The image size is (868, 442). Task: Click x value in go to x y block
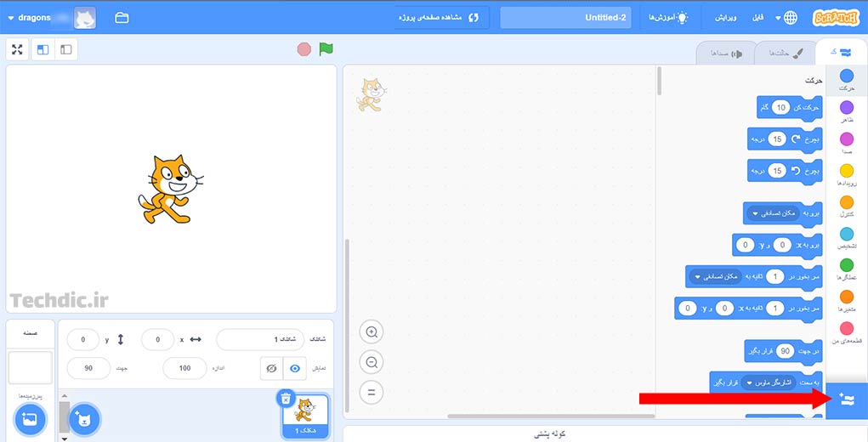click(781, 245)
